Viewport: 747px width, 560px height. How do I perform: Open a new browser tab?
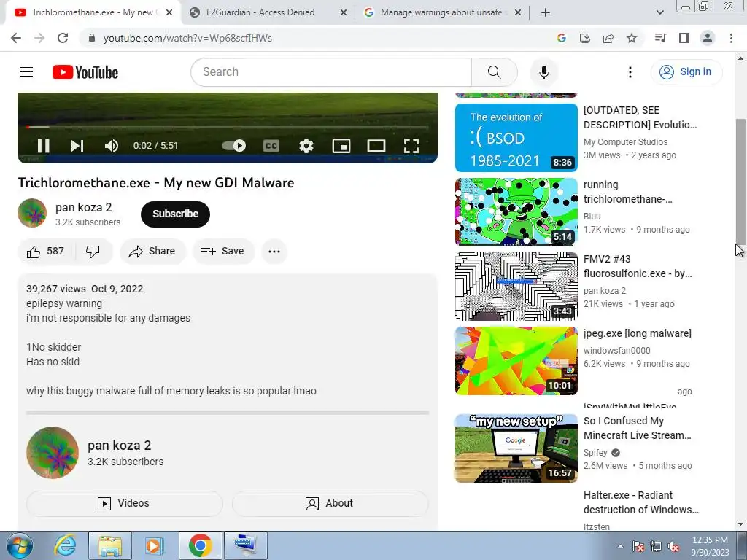[x=546, y=12]
